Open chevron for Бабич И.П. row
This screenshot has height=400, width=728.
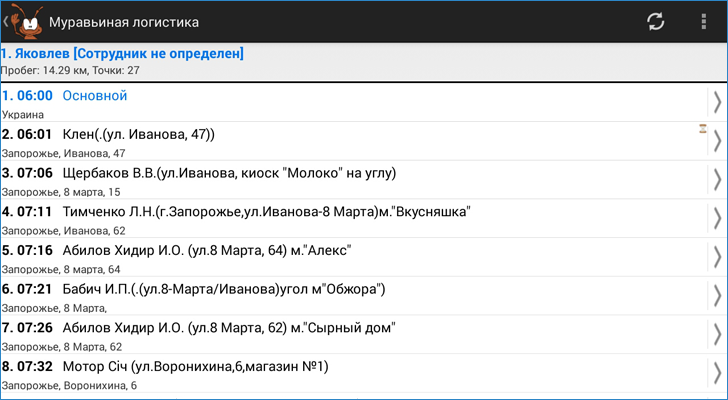(x=717, y=296)
